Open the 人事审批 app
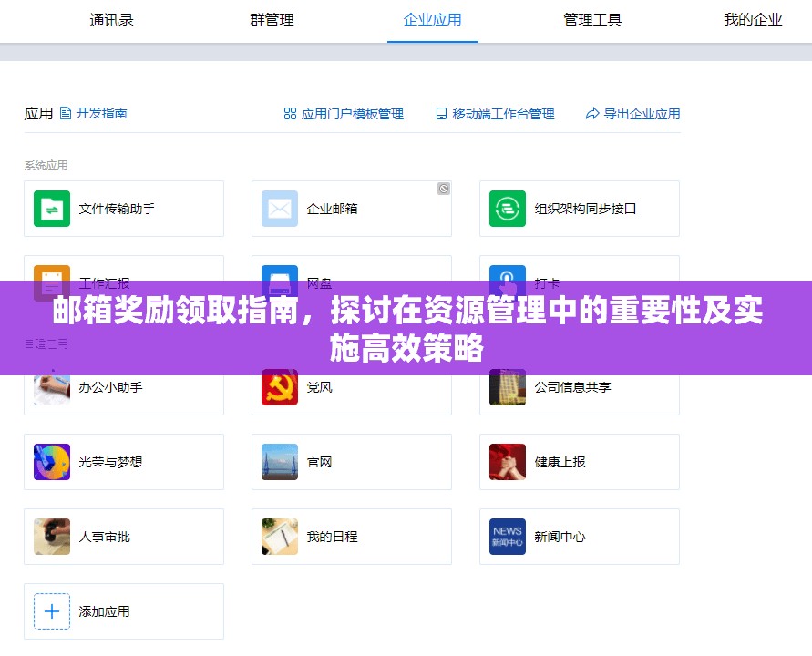 (124, 537)
